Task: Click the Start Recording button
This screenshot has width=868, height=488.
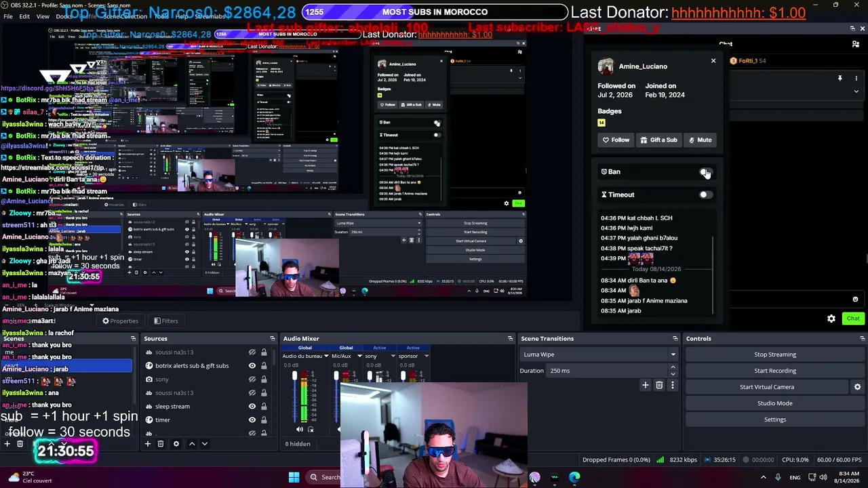Action: (x=775, y=371)
